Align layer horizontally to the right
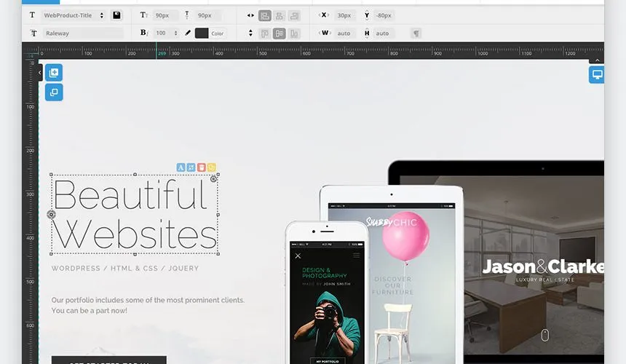The image size is (626, 364). (x=294, y=15)
